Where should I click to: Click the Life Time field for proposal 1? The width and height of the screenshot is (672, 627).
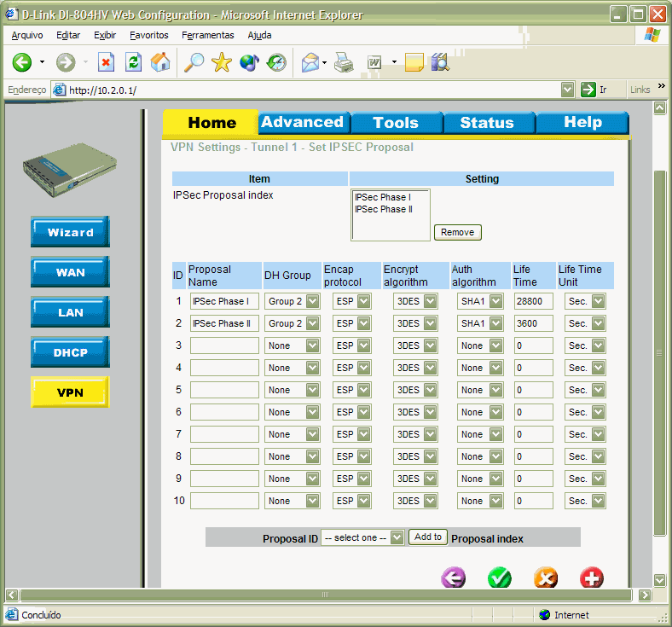click(534, 301)
